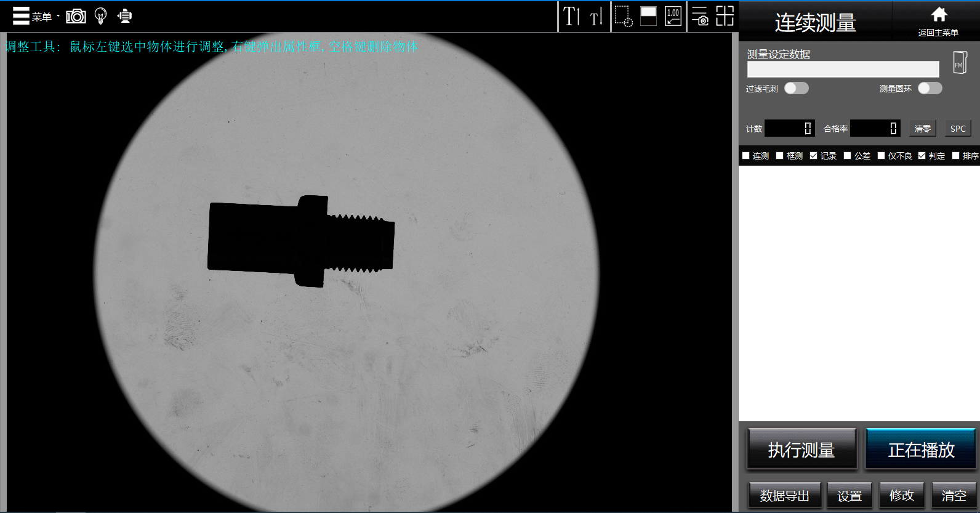Open the SPC button
Viewport: 980px width, 513px height.
[957, 128]
